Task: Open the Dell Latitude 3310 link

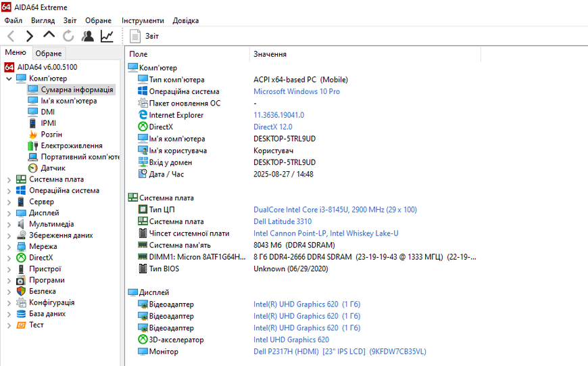Action: coord(283,221)
